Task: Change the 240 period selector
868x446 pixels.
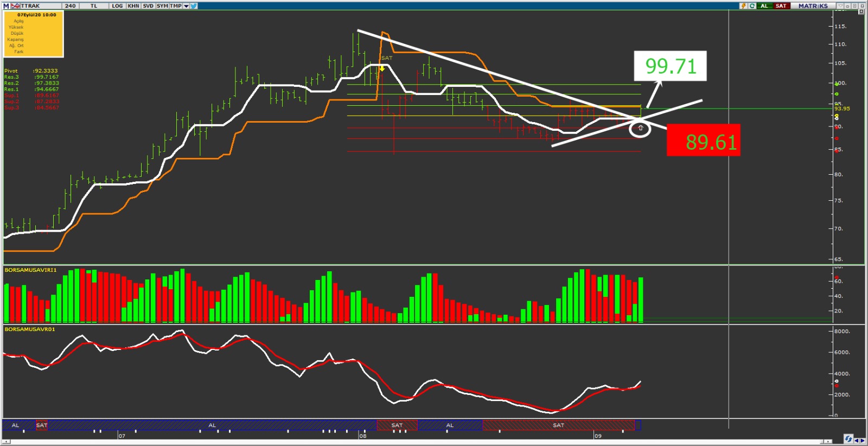Action: coord(70,6)
